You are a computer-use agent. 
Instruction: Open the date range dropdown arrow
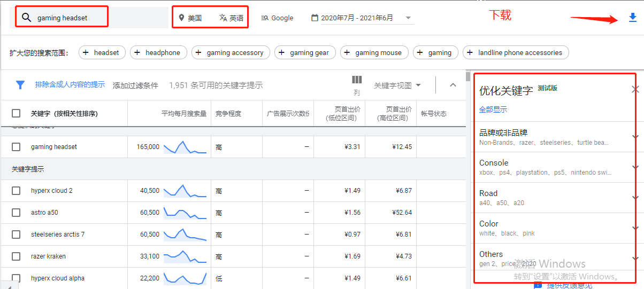408,18
